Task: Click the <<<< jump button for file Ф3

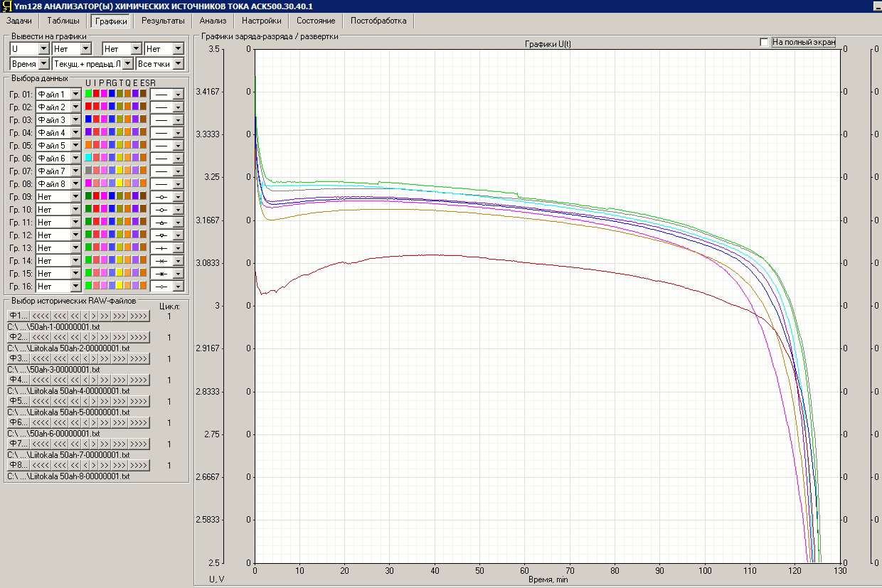Action: pos(41,358)
